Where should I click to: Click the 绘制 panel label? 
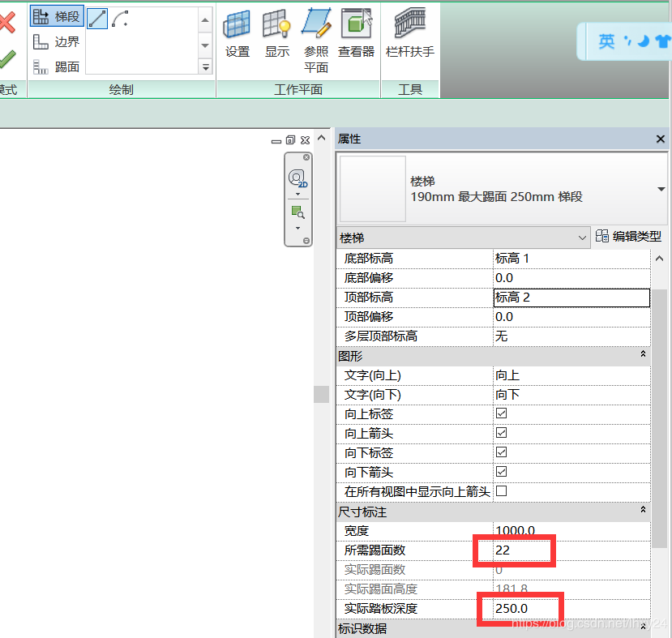point(122,89)
